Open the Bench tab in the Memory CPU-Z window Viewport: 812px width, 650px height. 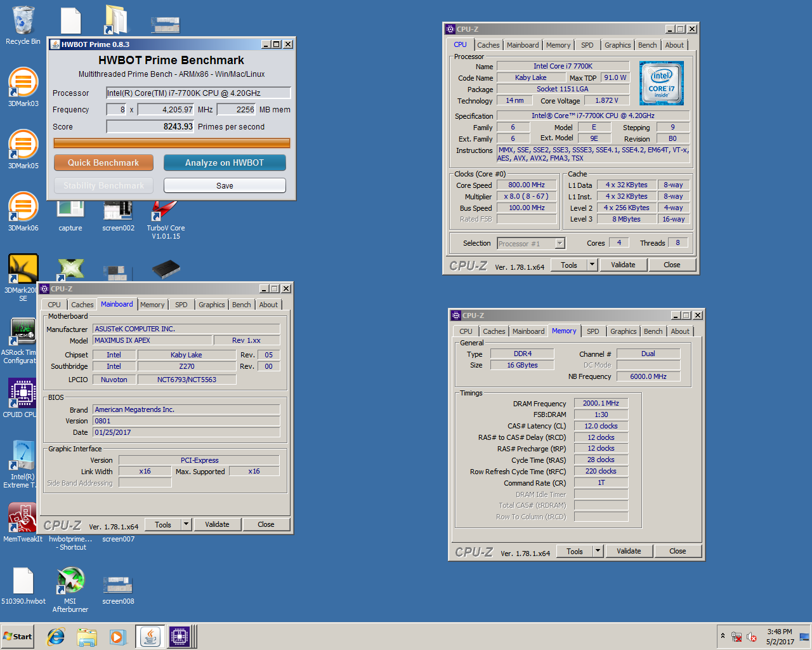pyautogui.click(x=653, y=331)
